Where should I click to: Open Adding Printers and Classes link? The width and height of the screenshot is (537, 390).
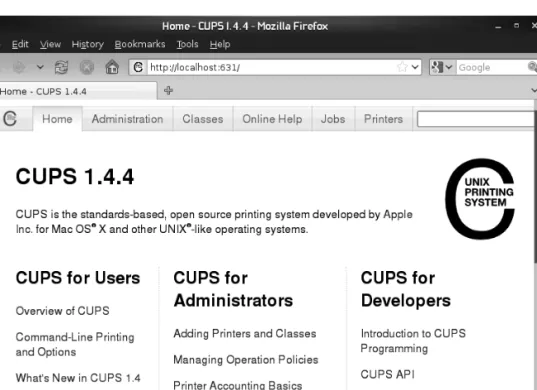[x=245, y=334]
